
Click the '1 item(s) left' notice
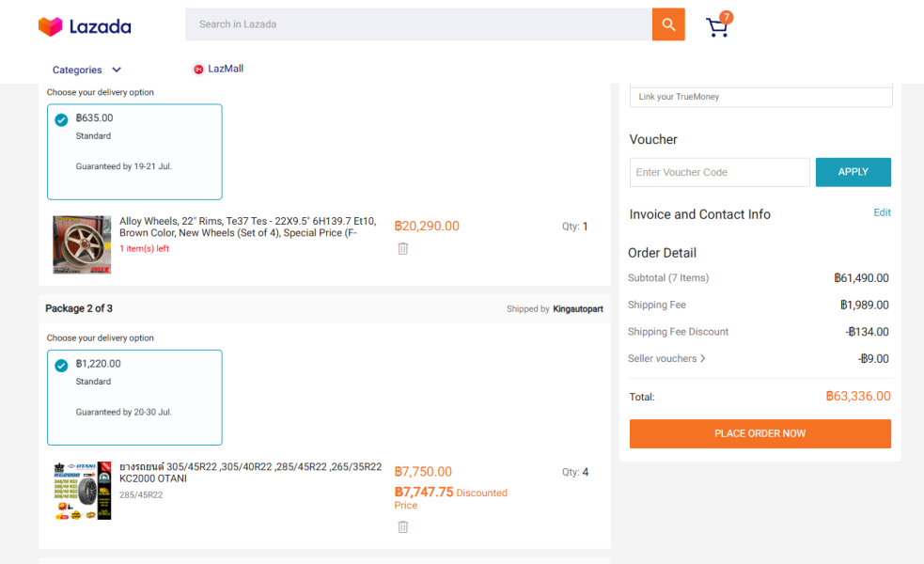click(145, 249)
